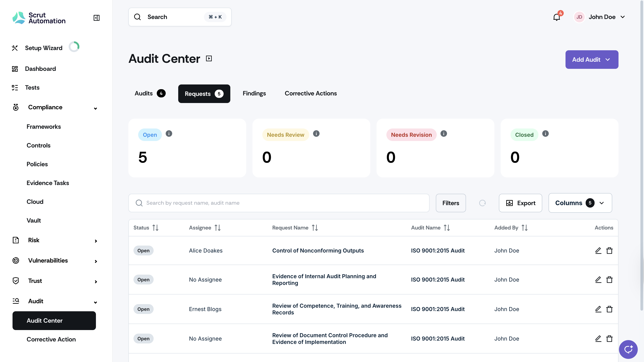The height and width of the screenshot is (362, 644).
Task: Open Setup Wizard in sidebar
Action: click(44, 48)
